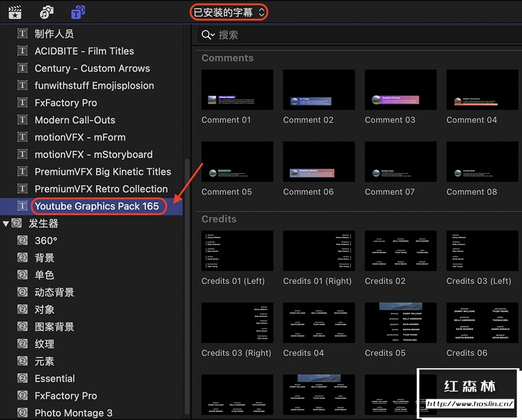522x420 pixels.
Task: Select the 图案背景 generators category
Action: 54,327
